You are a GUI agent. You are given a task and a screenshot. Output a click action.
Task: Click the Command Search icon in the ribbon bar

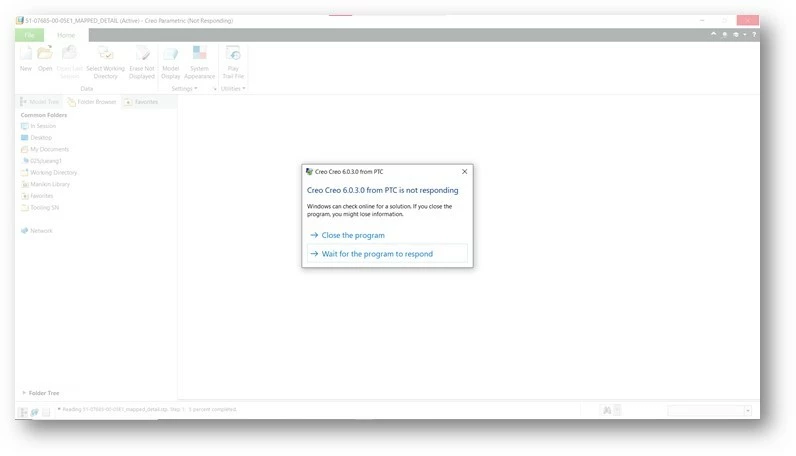[724, 35]
